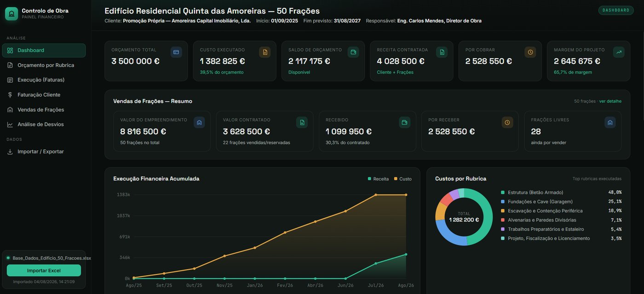Toggle the Custo series in chart legend
Viewport: 644px width, 294px height.
pyautogui.click(x=403, y=179)
